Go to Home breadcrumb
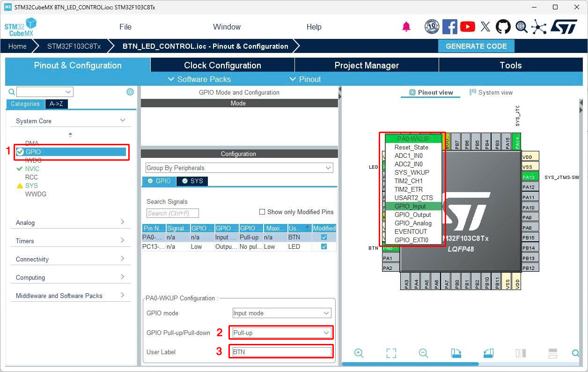 17,46
